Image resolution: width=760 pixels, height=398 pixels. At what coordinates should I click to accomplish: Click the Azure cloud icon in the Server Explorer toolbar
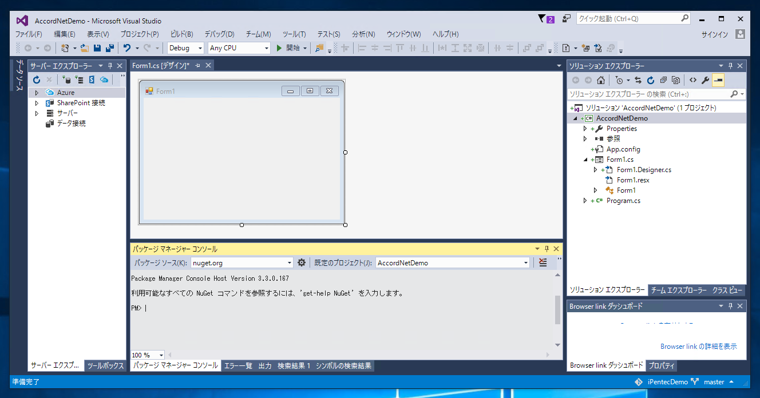tap(104, 80)
